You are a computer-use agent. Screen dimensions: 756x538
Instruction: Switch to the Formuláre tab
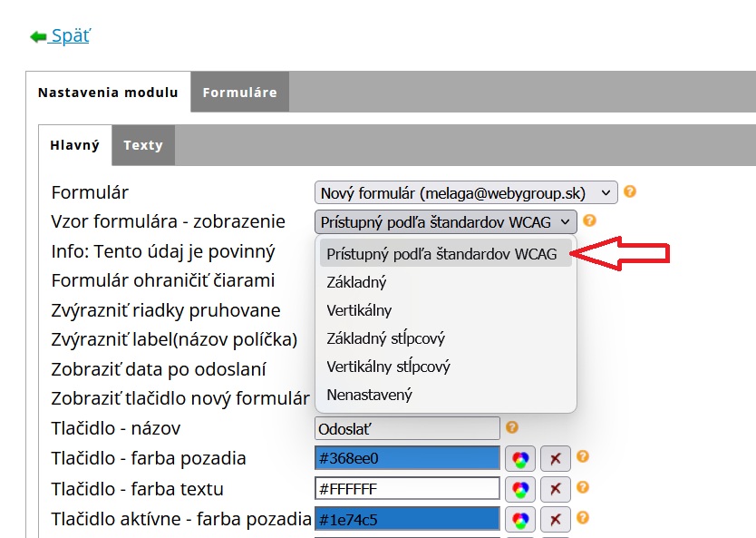[x=239, y=92]
